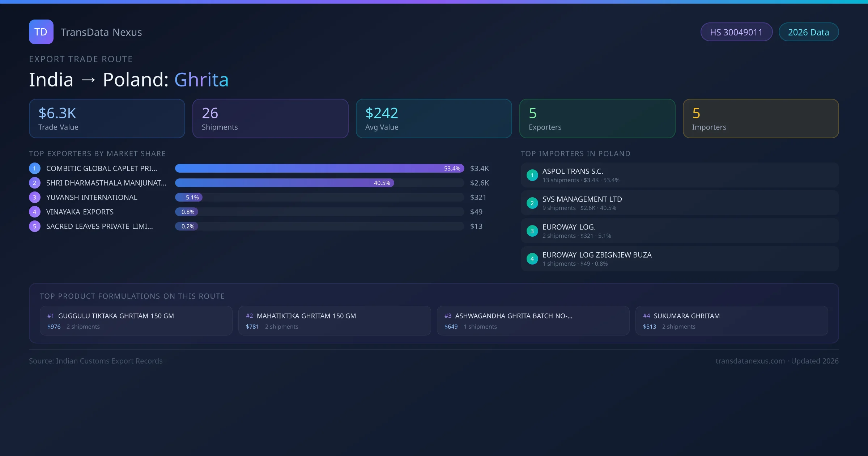The image size is (868, 456).
Task: Click the 53.4% market share bar
Action: click(319, 168)
